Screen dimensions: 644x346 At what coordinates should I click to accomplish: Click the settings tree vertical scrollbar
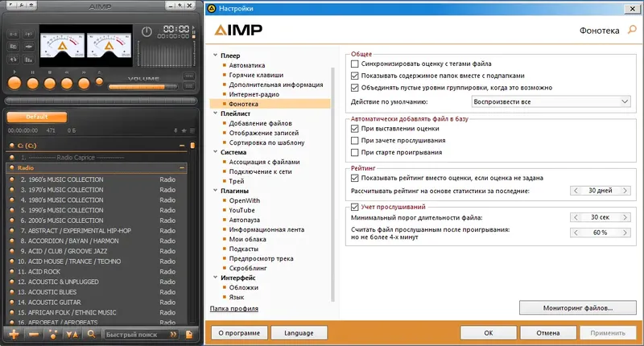(332, 185)
